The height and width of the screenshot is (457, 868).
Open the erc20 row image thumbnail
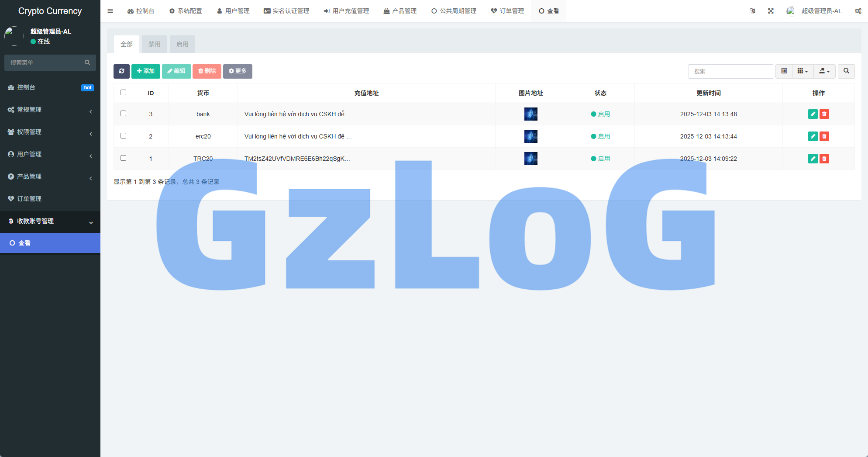click(530, 136)
